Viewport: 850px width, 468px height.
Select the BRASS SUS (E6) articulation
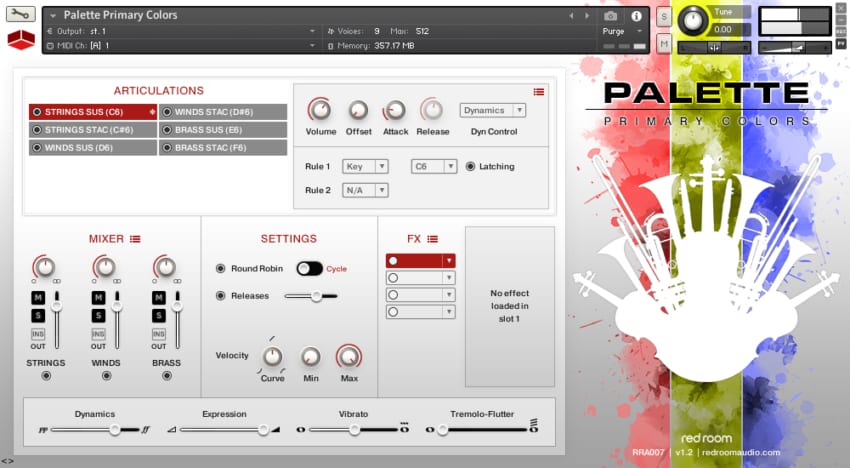(222, 130)
